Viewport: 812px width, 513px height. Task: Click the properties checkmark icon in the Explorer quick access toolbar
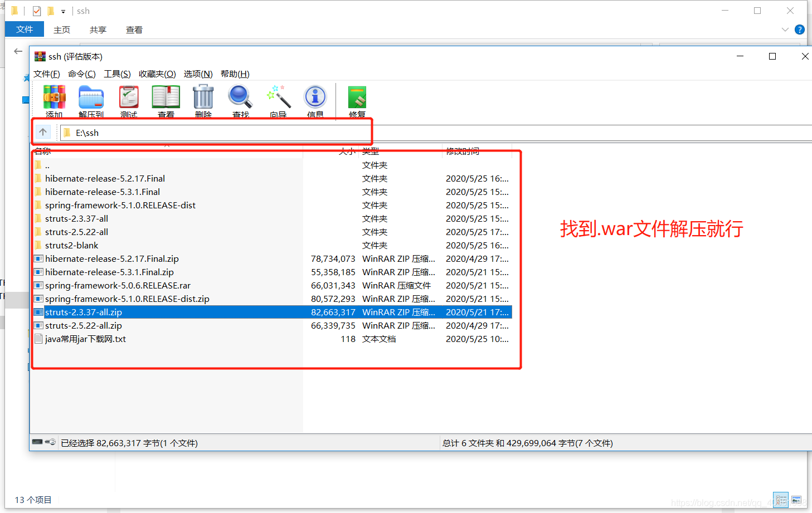coord(37,11)
